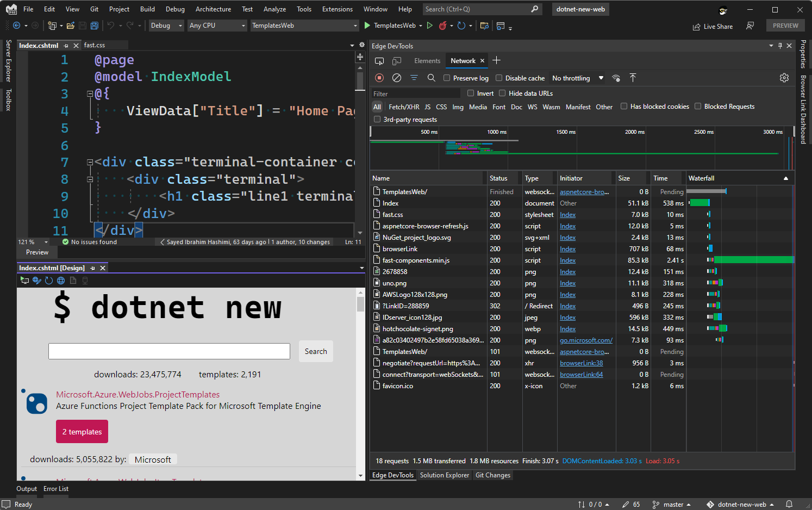Enable the Preserve log checkbox

pyautogui.click(x=447, y=78)
